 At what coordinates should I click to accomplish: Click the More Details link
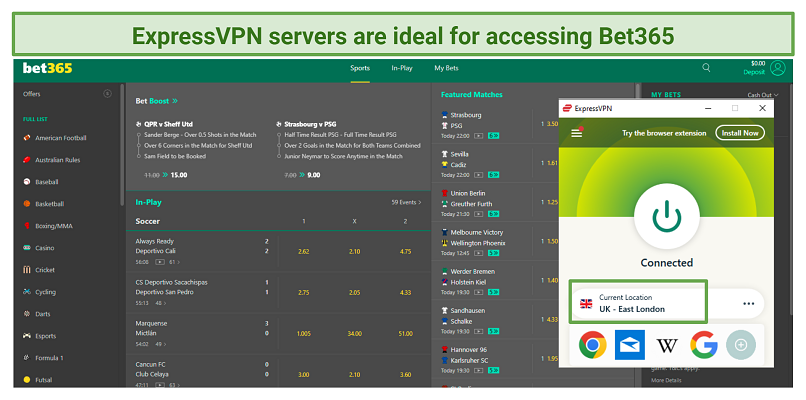666,380
